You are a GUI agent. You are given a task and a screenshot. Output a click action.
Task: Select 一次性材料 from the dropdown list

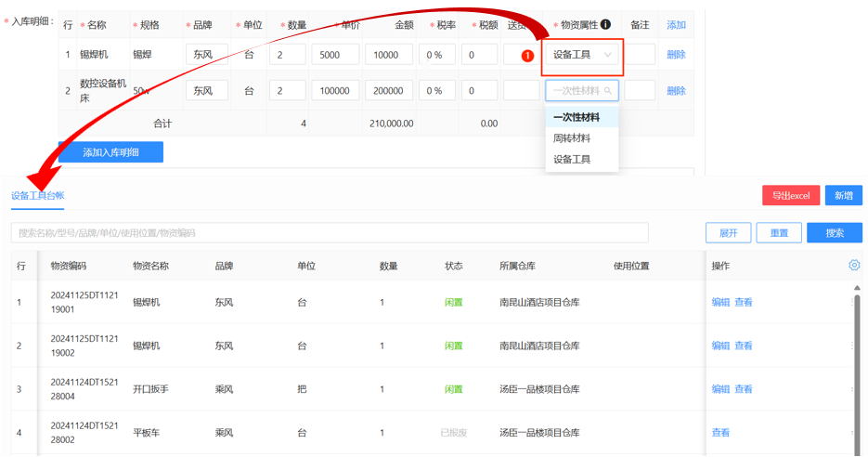[x=577, y=118]
